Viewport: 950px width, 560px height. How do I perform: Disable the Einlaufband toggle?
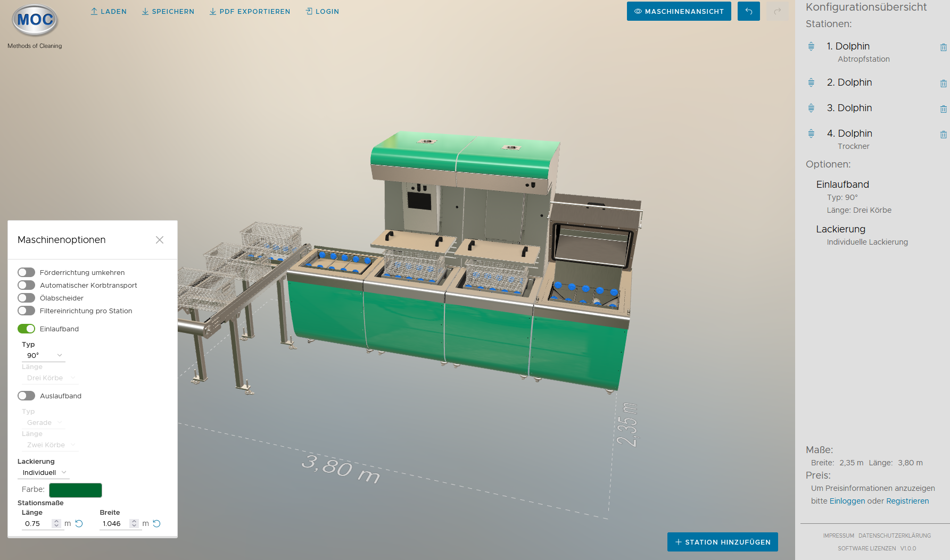tap(26, 329)
